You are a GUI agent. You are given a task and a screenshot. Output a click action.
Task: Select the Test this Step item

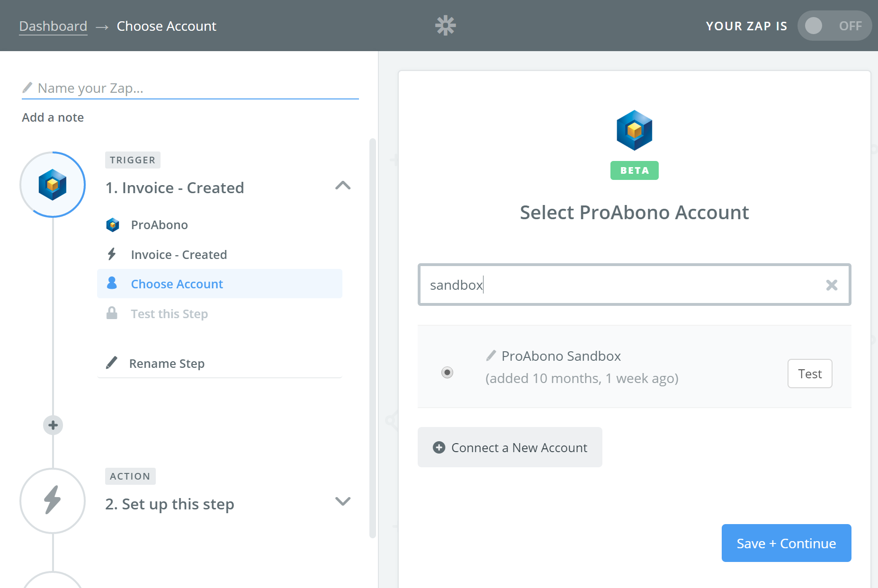(220, 314)
